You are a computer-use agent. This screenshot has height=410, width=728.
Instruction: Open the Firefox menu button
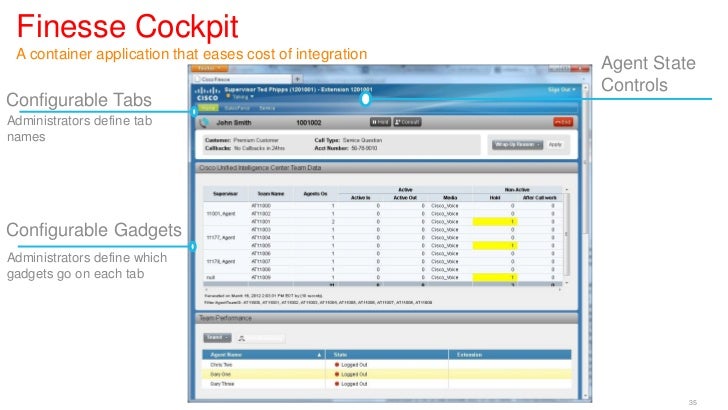coord(208,69)
